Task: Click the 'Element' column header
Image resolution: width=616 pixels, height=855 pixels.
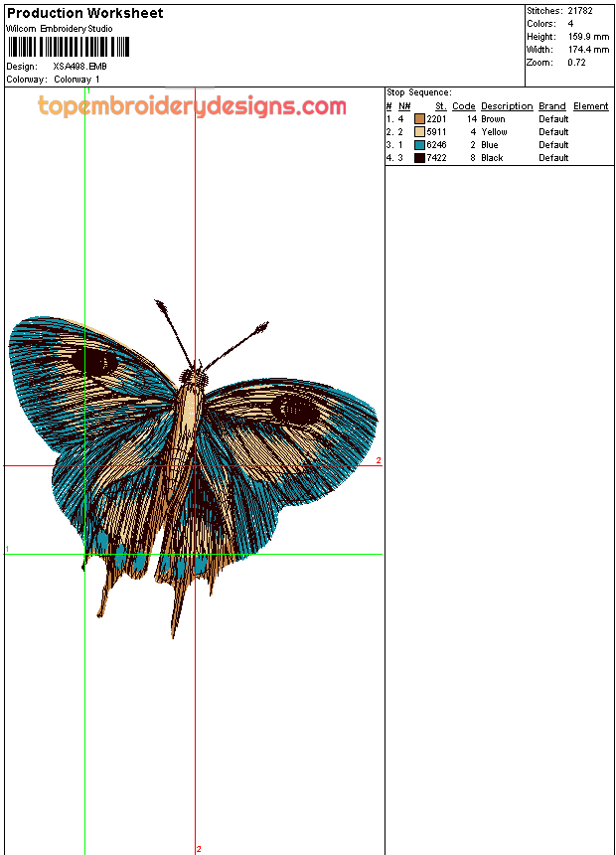Action: tap(591, 106)
